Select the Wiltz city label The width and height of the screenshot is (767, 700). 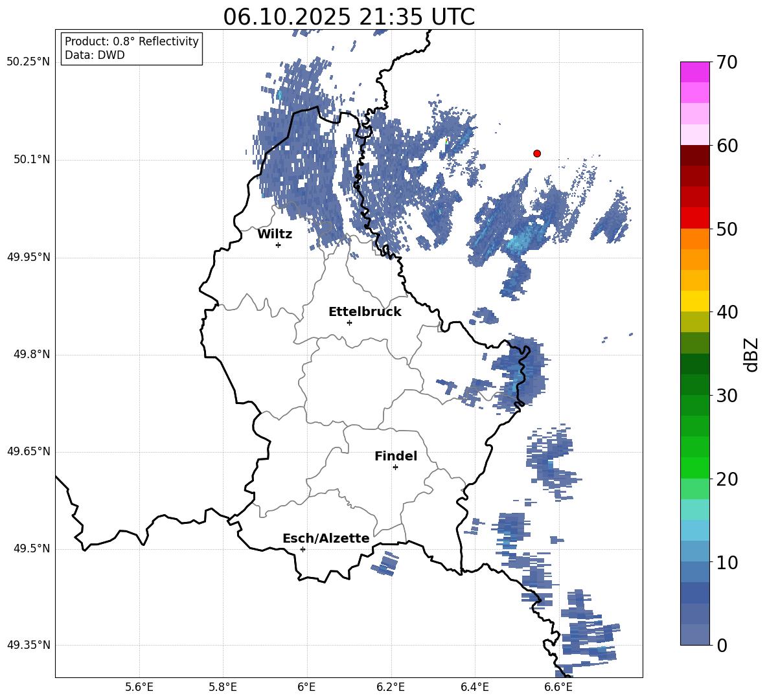coord(275,234)
